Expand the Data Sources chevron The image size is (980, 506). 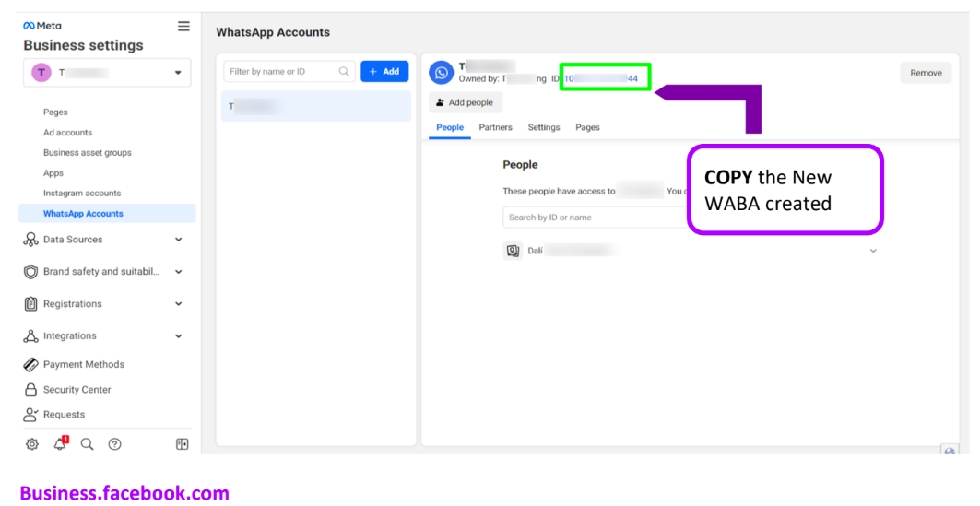pos(178,240)
